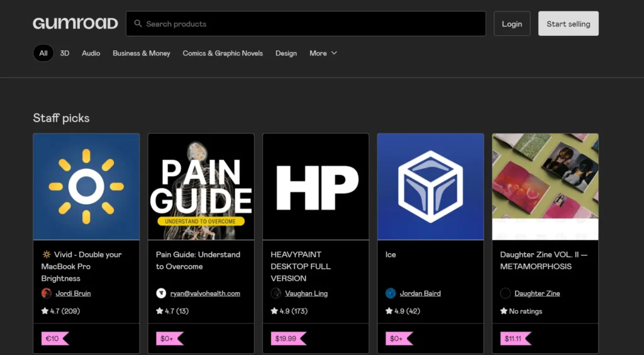
Task: Click the "No ratings" text
Action: click(x=526, y=311)
